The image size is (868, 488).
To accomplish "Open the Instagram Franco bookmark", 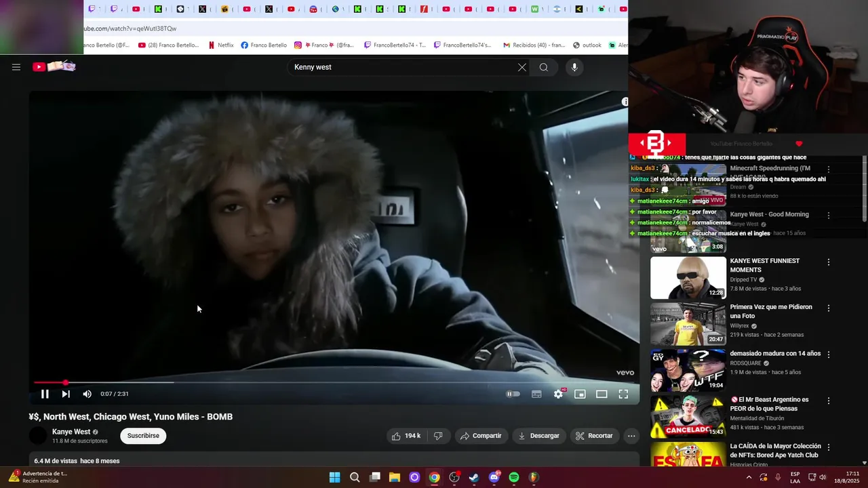I will click(324, 45).
